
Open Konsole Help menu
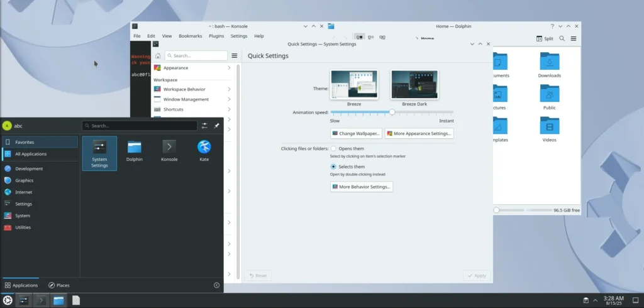(x=258, y=36)
